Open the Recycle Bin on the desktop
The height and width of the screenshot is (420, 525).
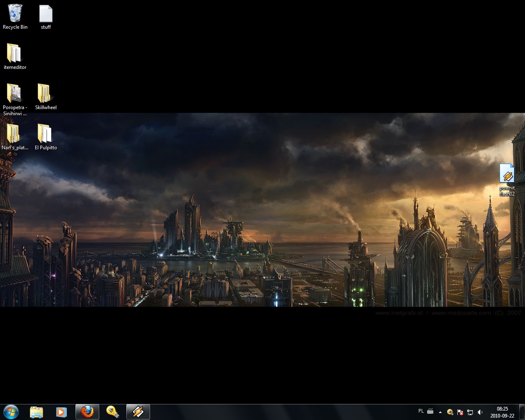point(15,14)
